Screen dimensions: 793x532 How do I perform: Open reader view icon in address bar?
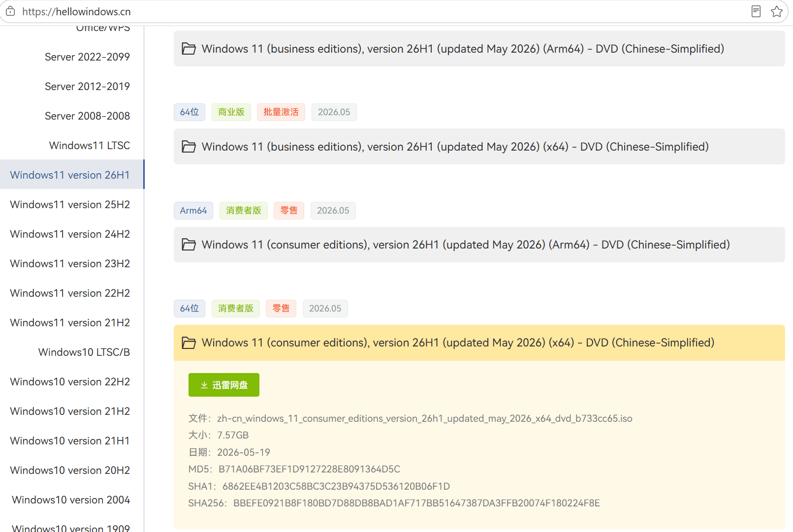coord(756,11)
